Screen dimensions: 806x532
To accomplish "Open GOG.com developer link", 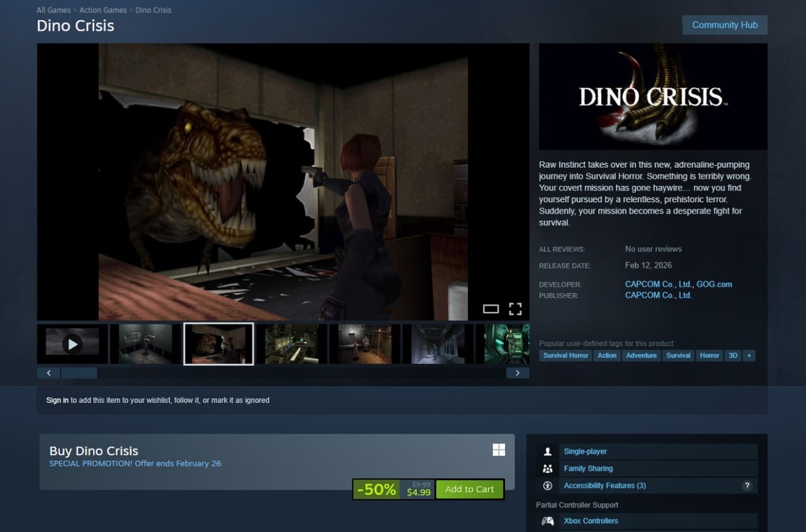I will [714, 284].
